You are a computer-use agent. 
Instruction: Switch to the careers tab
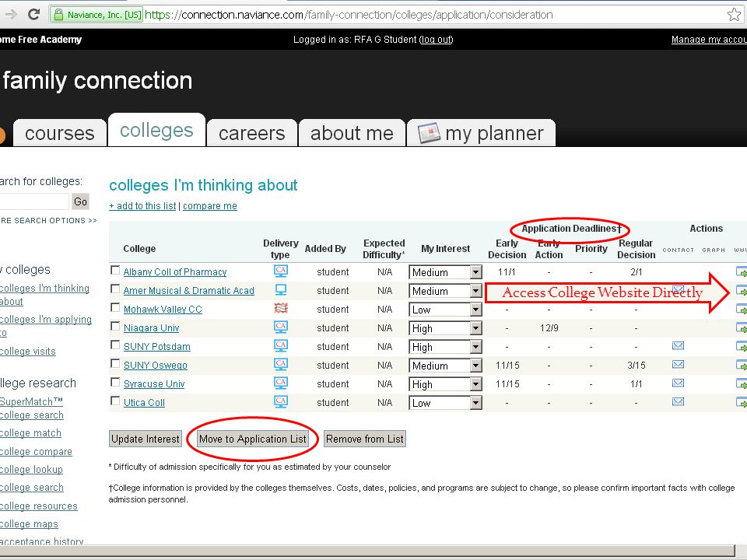pos(252,133)
